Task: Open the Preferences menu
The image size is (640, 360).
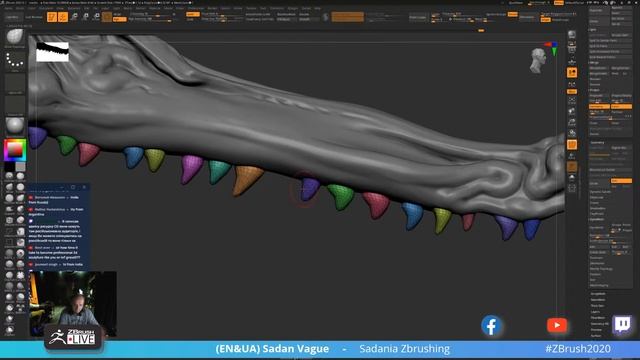Action: pos(196,8)
